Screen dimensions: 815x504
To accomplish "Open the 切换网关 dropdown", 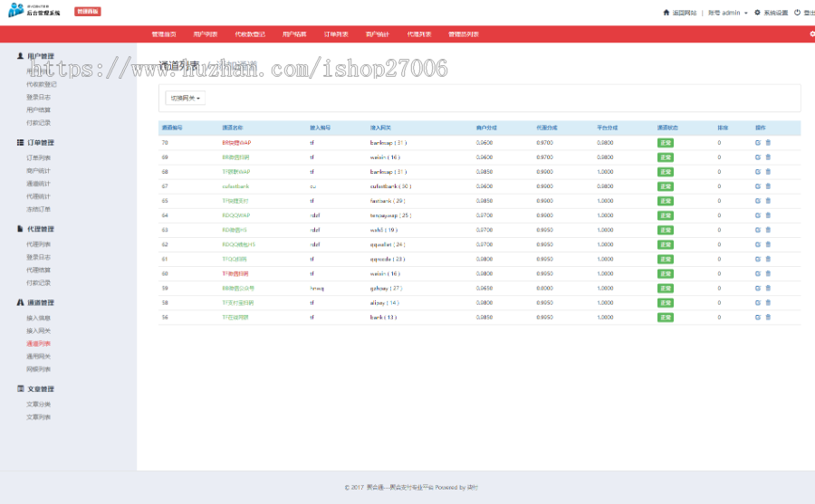I will tap(185, 98).
